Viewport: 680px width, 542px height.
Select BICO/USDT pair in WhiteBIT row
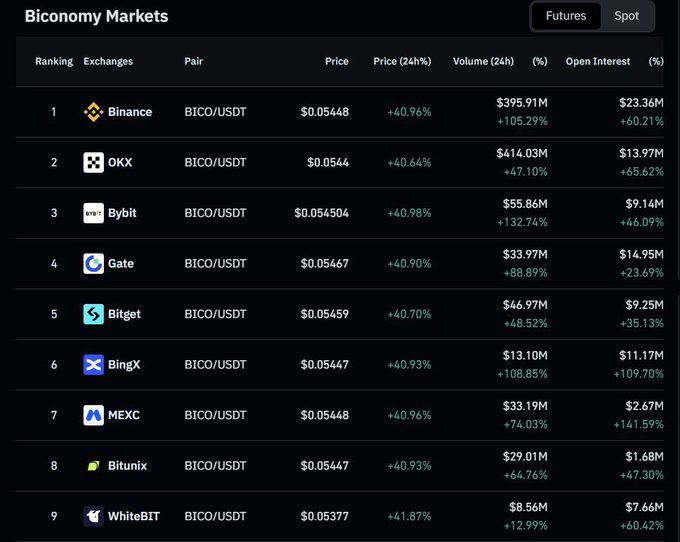pos(215,516)
